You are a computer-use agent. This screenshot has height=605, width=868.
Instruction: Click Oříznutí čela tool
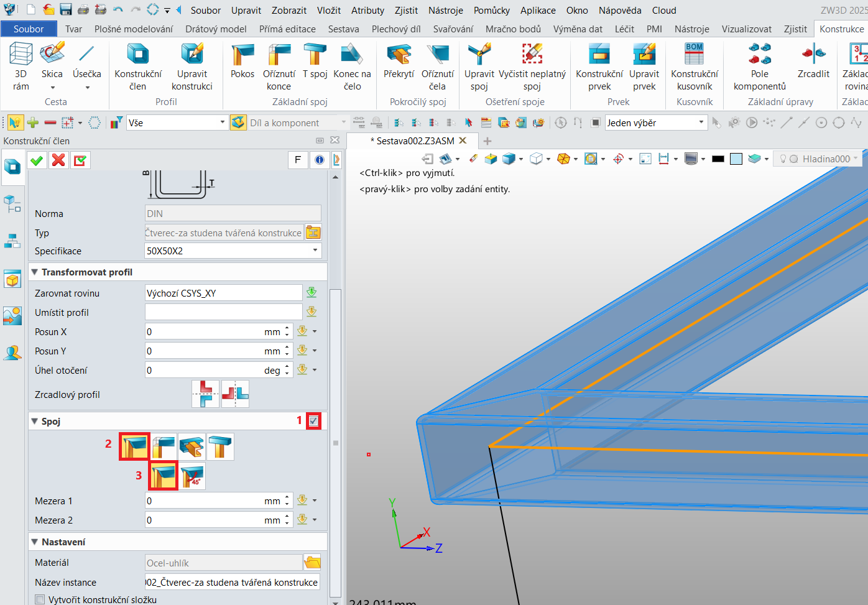pyautogui.click(x=438, y=66)
